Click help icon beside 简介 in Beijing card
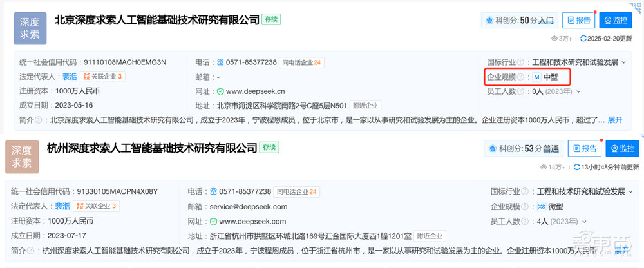This screenshot has width=644, height=268. click(38, 120)
